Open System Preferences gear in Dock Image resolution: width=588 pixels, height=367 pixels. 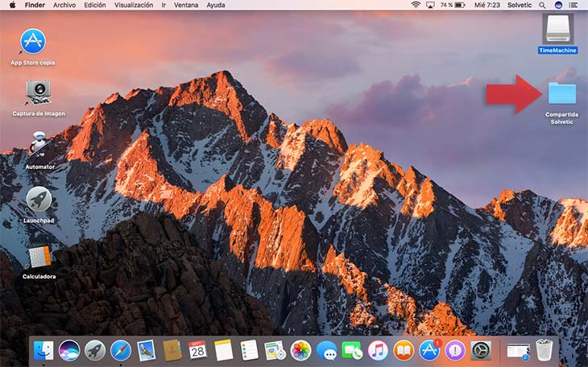(x=481, y=351)
